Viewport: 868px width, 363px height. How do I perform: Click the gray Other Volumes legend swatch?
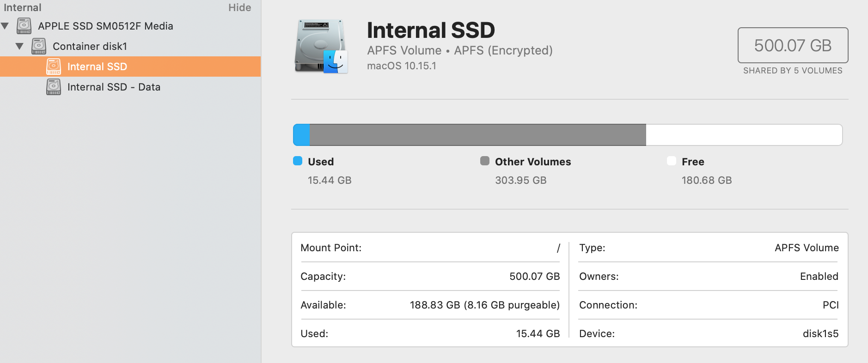coord(484,161)
